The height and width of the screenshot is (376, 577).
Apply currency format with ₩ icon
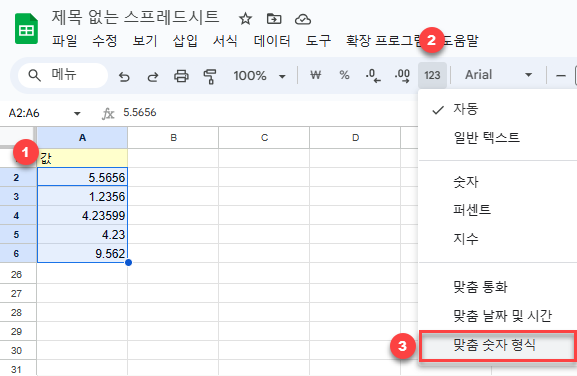(316, 75)
